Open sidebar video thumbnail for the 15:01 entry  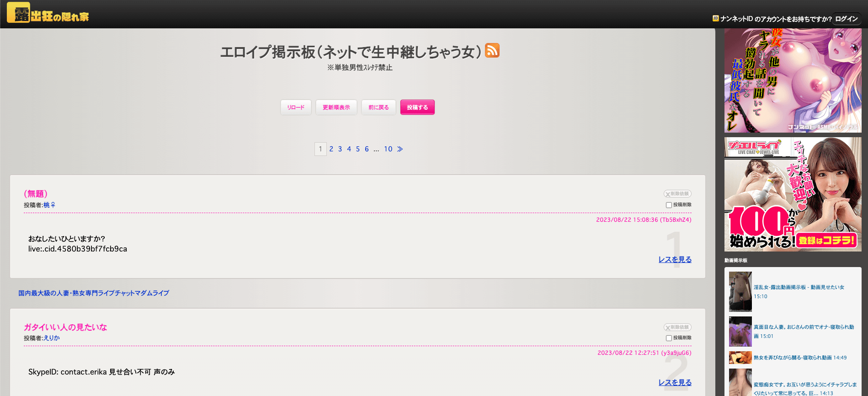pyautogui.click(x=740, y=332)
